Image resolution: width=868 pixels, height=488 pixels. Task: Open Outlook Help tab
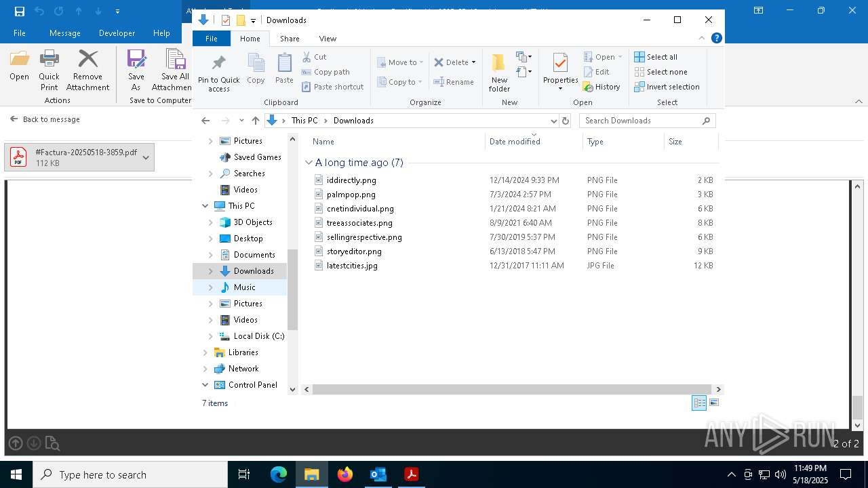coord(161,33)
